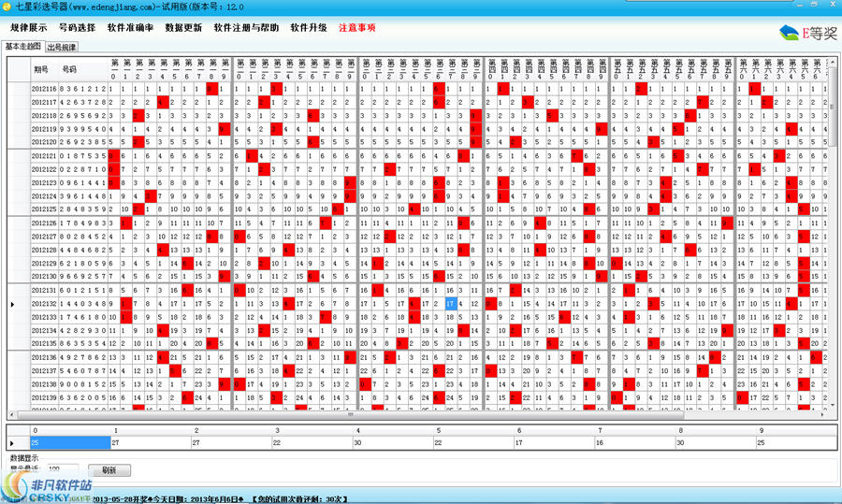842x504 pixels.
Task: Click column header 9 of the bottom count table
Action: [x=796, y=430]
